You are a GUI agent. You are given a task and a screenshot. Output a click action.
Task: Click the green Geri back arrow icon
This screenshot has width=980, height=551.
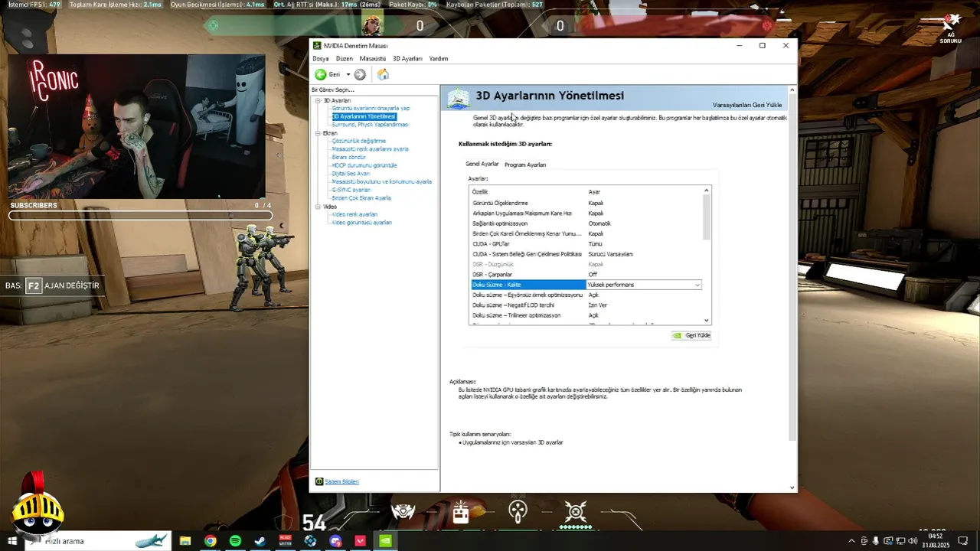[321, 74]
